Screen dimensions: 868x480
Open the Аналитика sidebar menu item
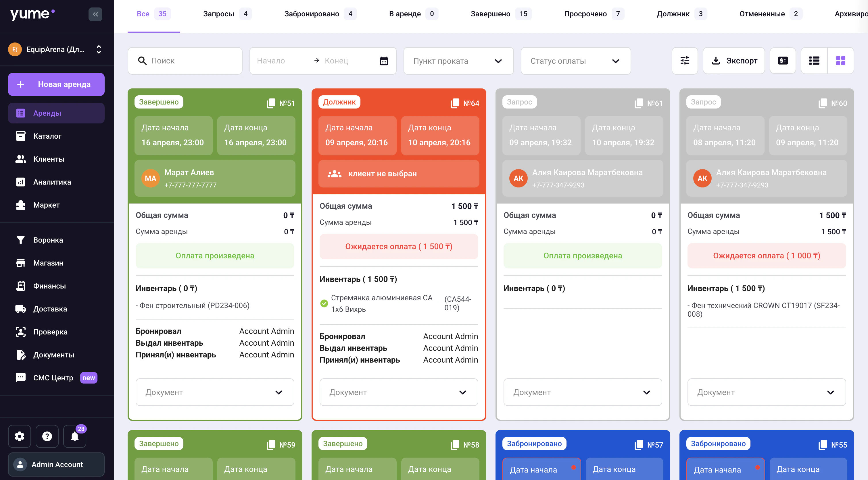click(x=52, y=182)
